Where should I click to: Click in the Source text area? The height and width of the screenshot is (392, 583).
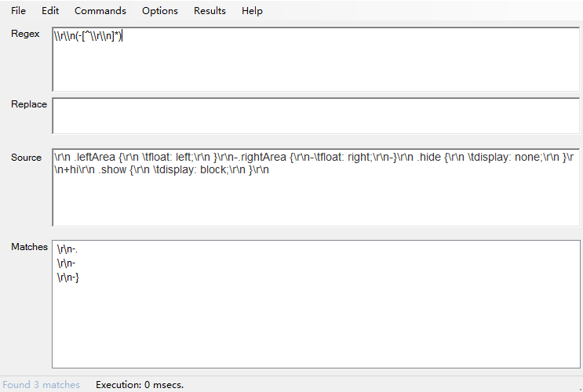[x=315, y=187]
